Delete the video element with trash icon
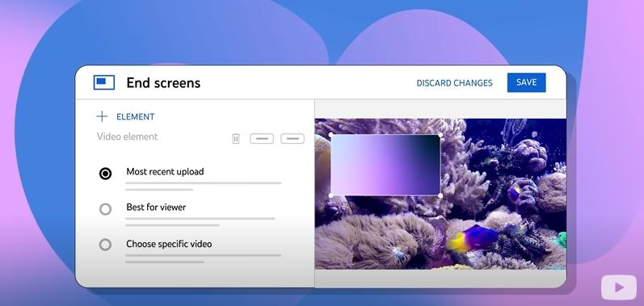Screen dimensions: 644x306 (236, 139)
